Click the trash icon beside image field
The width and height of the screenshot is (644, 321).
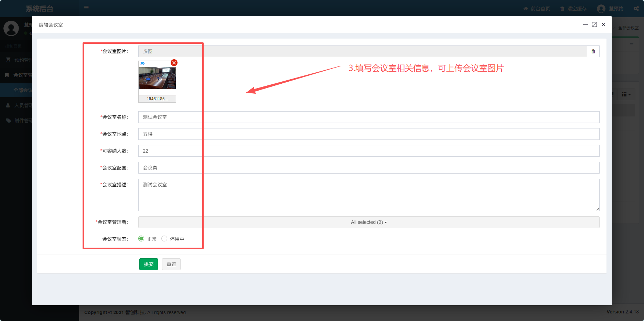[x=593, y=51]
